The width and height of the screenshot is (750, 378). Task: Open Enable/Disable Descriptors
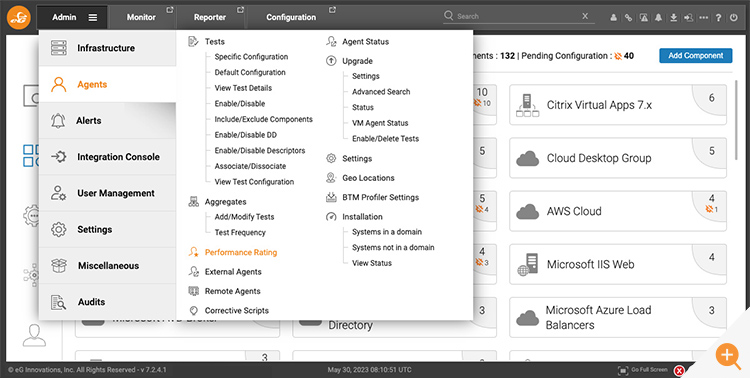click(260, 150)
